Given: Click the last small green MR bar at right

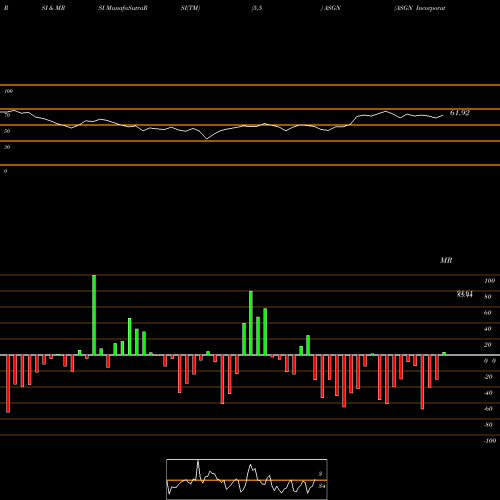Looking at the screenshot, I should [x=444, y=354].
